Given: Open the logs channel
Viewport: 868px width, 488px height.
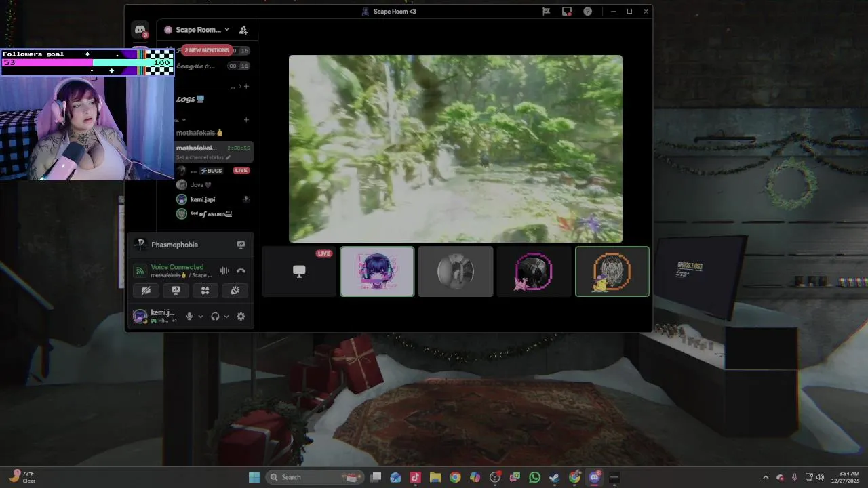Looking at the screenshot, I should coord(191,99).
